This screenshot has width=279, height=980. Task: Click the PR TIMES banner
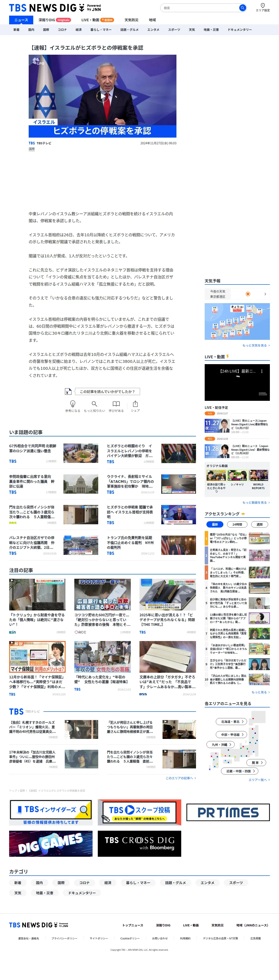pyautogui.click(x=228, y=812)
